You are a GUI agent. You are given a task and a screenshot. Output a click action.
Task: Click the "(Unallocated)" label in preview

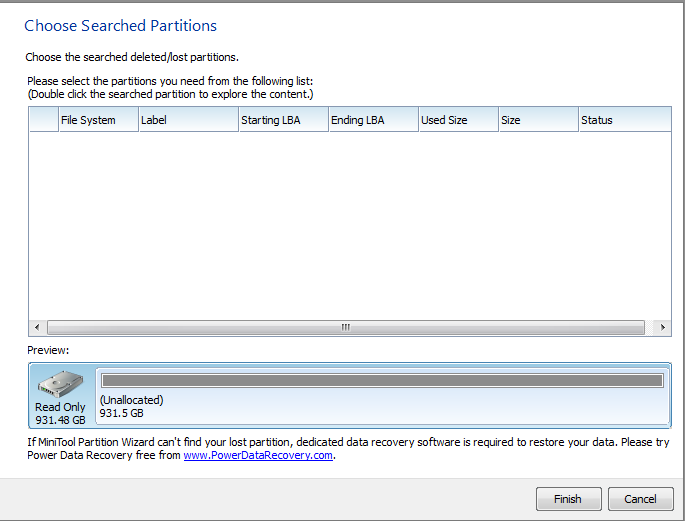[131, 400]
